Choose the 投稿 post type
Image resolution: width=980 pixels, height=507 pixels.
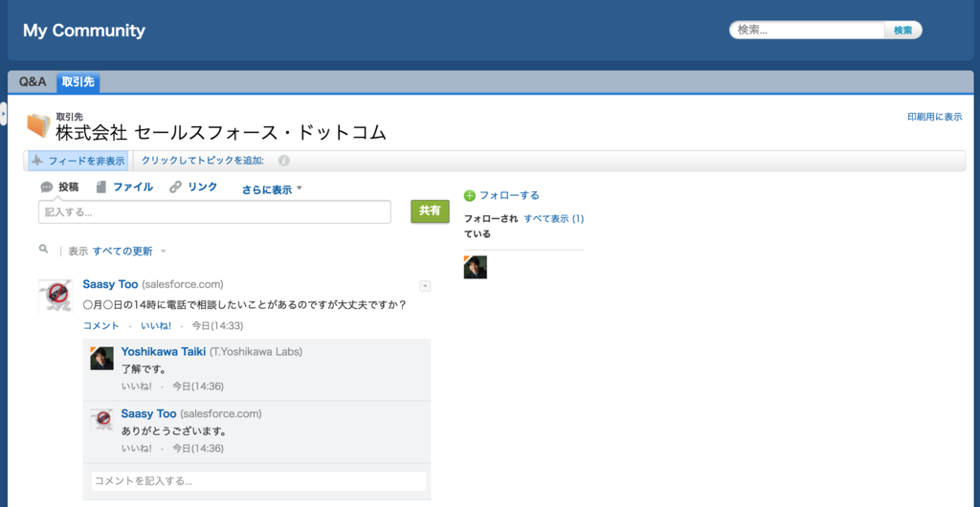(60, 187)
